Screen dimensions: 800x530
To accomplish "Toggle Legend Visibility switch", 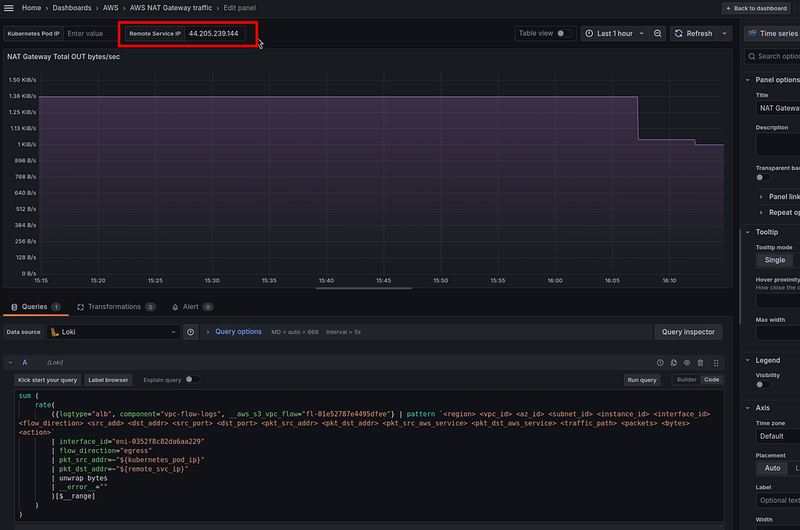I will [763, 385].
